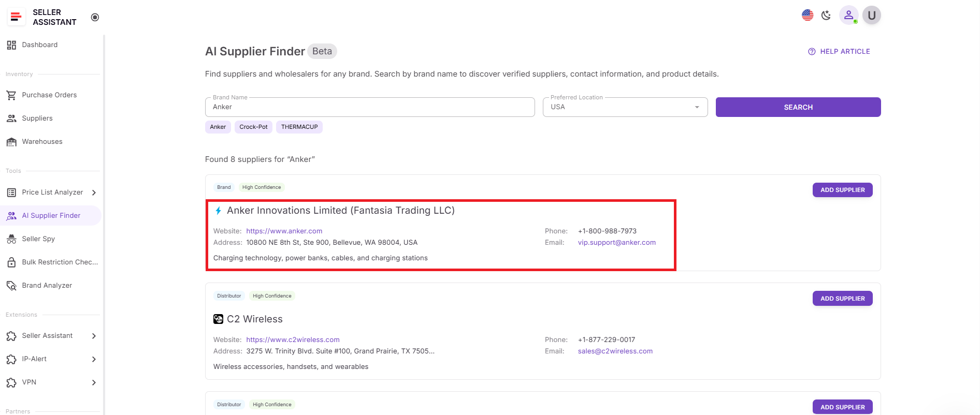The height and width of the screenshot is (415, 980).
Task: Click the U avatar circle
Action: [872, 16]
